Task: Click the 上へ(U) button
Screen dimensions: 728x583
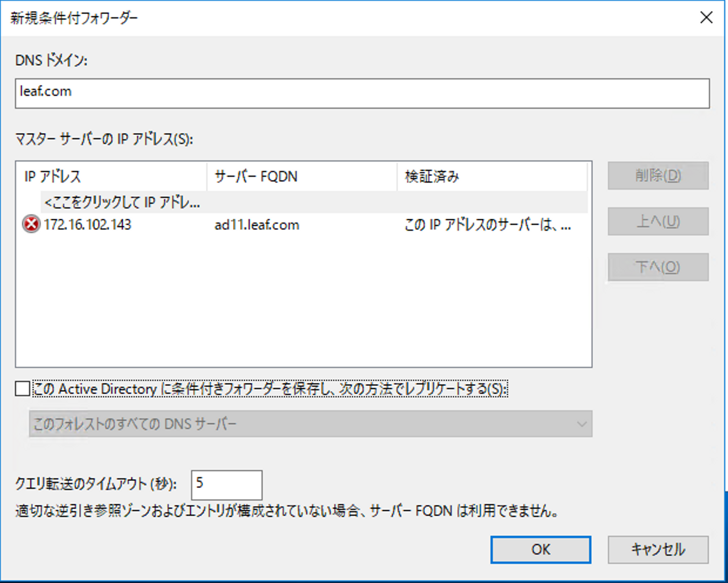Action: [x=658, y=221]
